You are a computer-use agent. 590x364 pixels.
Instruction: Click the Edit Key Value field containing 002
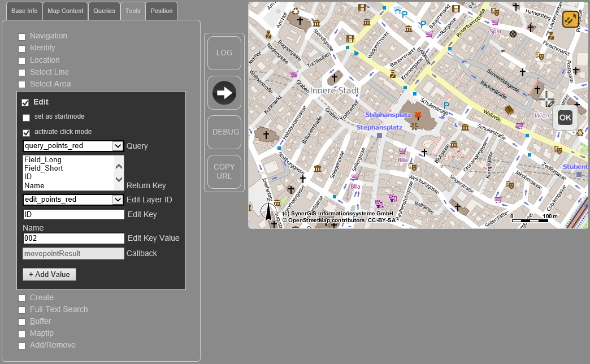pos(73,238)
